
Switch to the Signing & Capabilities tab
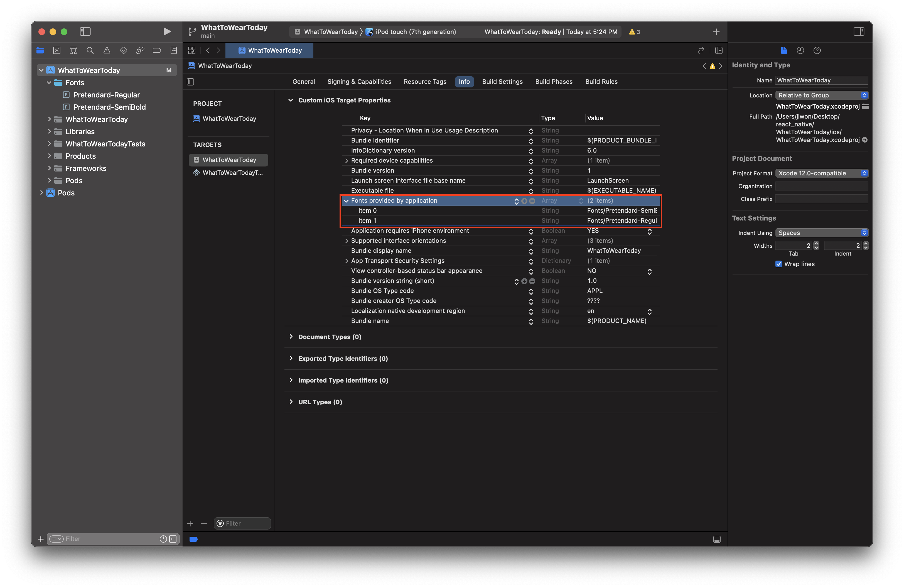[359, 82]
